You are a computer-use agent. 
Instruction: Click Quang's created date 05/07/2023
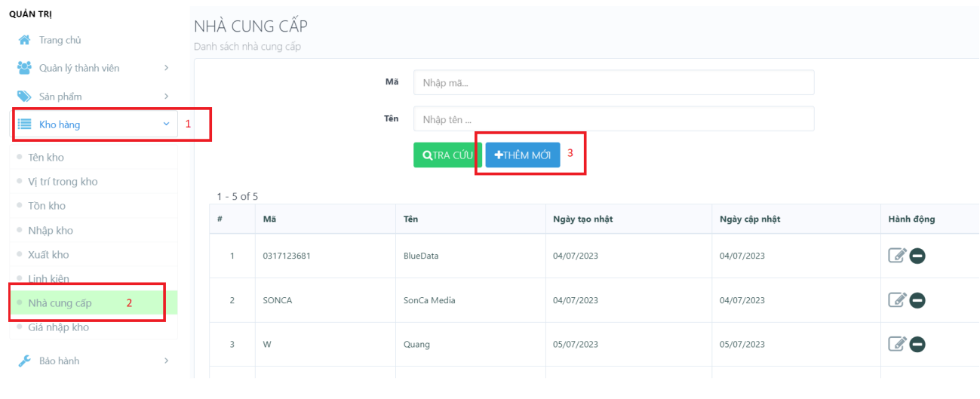[x=576, y=345]
